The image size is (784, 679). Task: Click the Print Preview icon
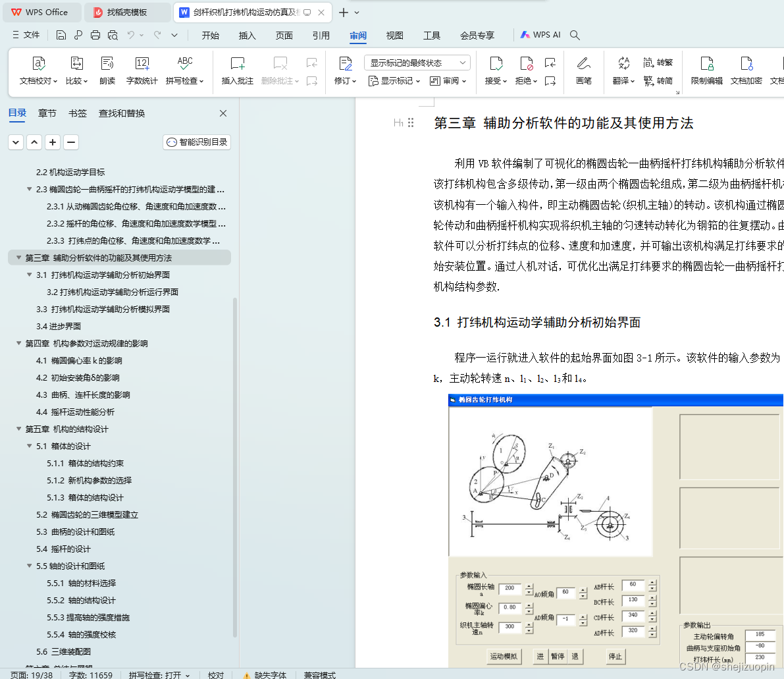113,35
